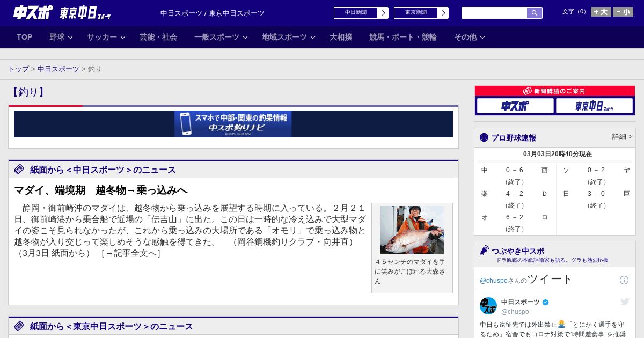Viewport: 644px width, 338px height.
Task: Click the newspaper icon beside 東京中日スポーツ news heading
Action: point(19,326)
